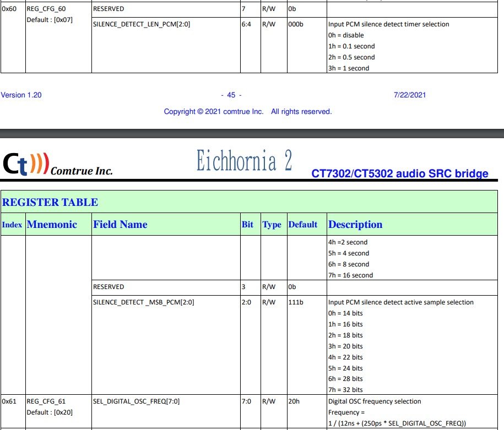Click RESERVED field in bit 7 row
The height and width of the screenshot is (430, 504).
[109, 9]
